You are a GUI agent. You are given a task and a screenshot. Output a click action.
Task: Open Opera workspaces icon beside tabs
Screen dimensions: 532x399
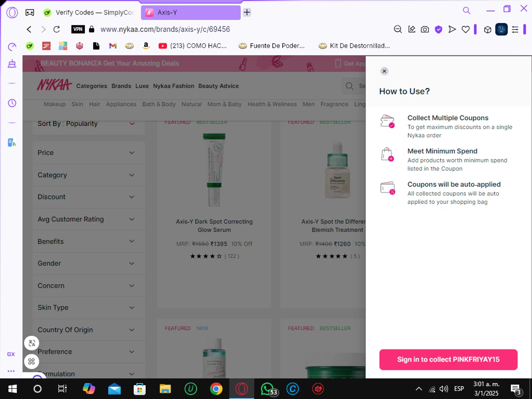(x=30, y=13)
